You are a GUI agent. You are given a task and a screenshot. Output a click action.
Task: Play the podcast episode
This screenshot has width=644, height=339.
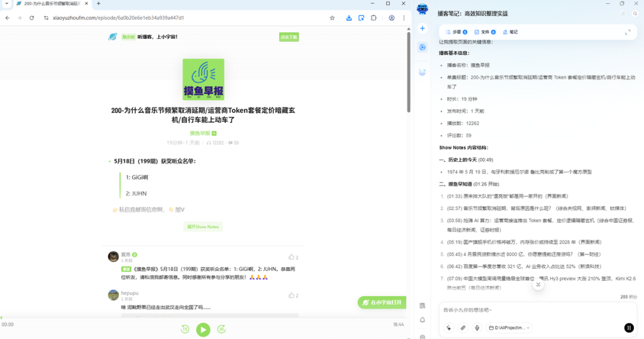coord(203,329)
